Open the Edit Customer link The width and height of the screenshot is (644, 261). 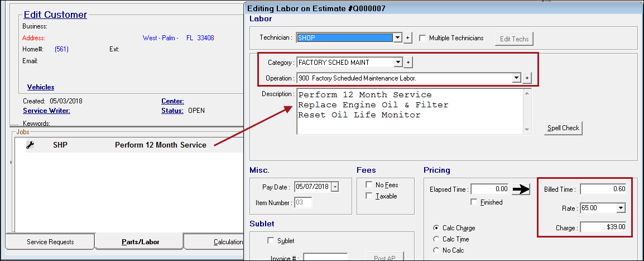tap(55, 15)
